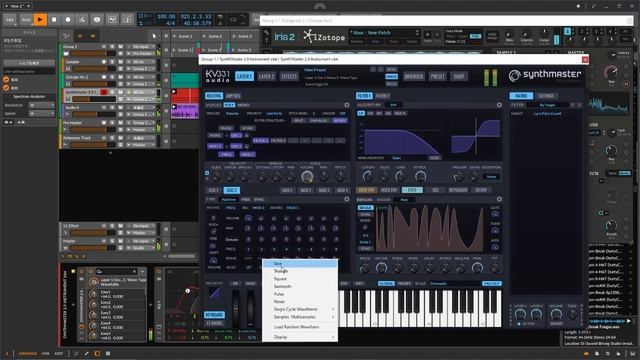
Task: Click the transport Stop button
Action: click(54, 20)
